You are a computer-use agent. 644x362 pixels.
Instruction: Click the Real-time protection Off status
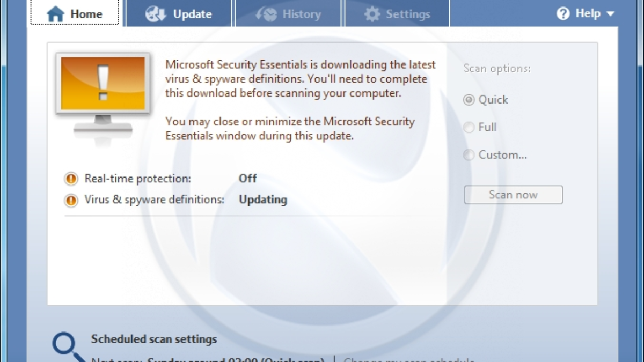(247, 179)
